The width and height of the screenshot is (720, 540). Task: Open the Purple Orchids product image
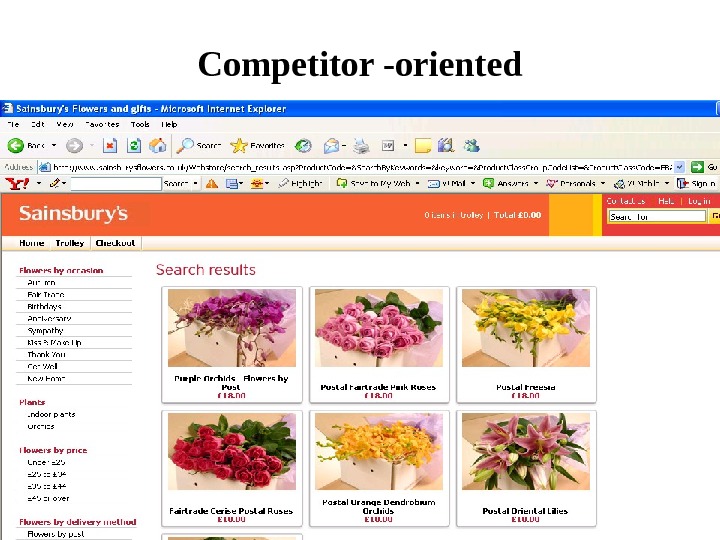232,328
